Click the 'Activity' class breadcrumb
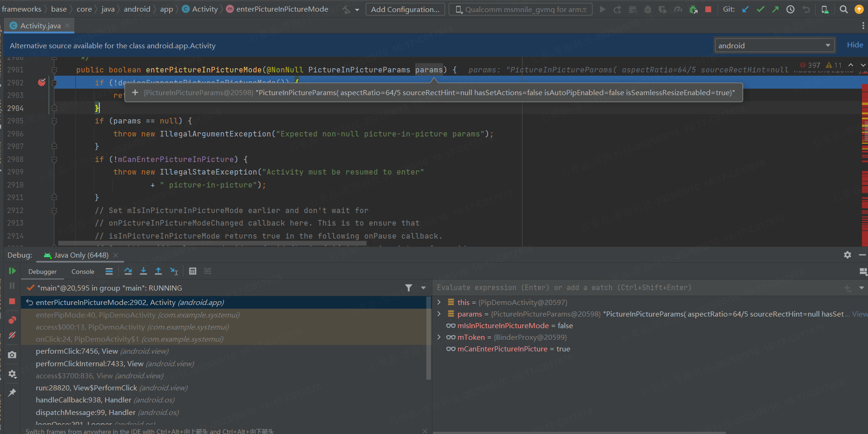This screenshot has width=868, height=434. 200,9
